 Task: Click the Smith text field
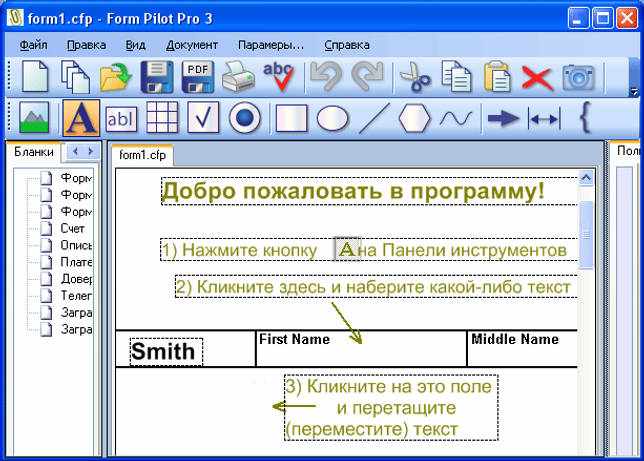[x=166, y=352]
